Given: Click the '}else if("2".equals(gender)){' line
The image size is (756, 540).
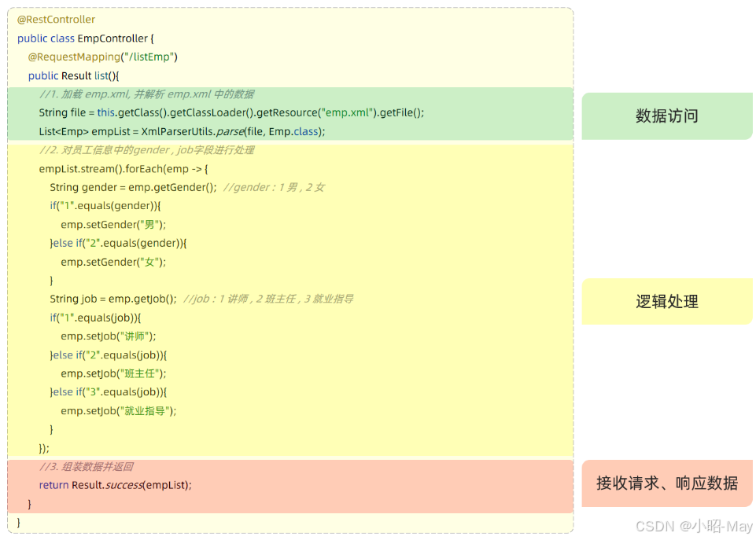Looking at the screenshot, I should 118,243.
